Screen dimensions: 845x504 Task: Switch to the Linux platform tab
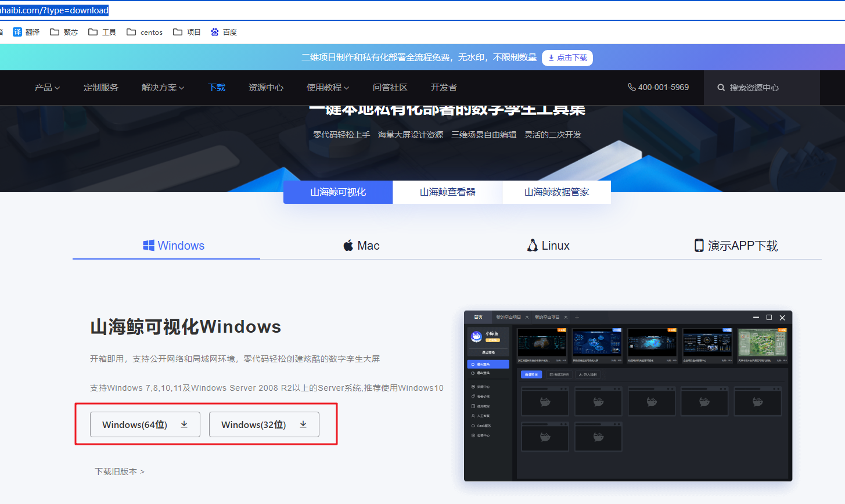click(548, 246)
